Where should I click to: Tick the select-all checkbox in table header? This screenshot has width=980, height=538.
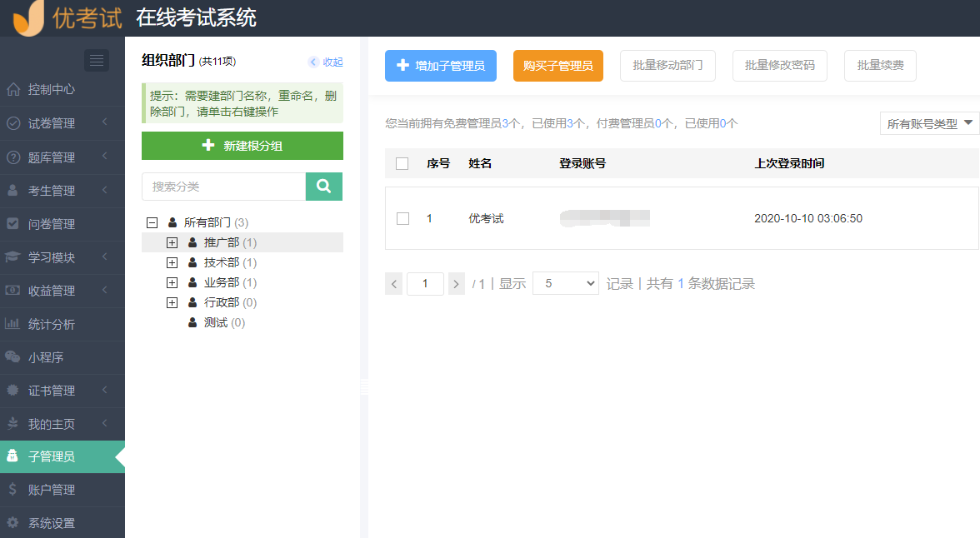click(x=402, y=164)
